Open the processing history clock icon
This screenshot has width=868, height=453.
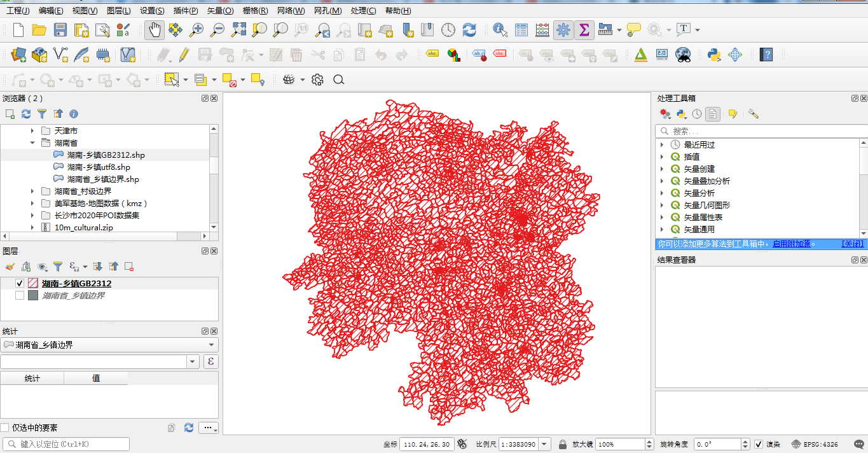(x=697, y=114)
